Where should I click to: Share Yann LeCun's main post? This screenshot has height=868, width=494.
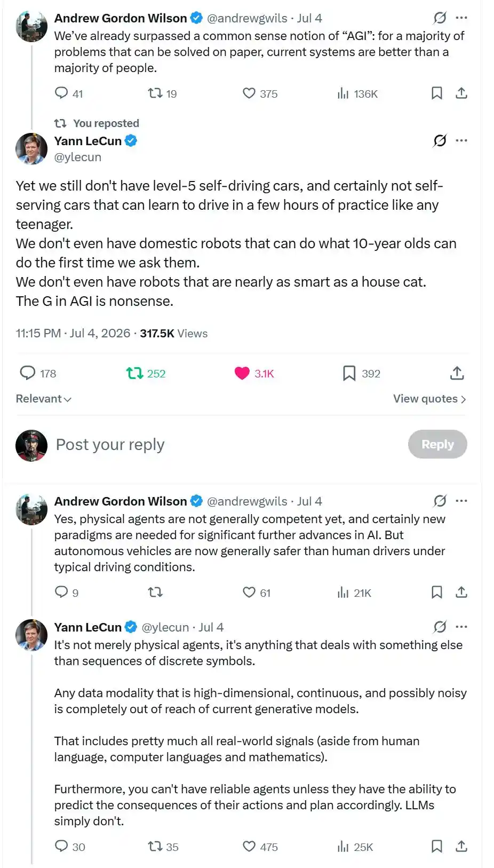point(457,373)
